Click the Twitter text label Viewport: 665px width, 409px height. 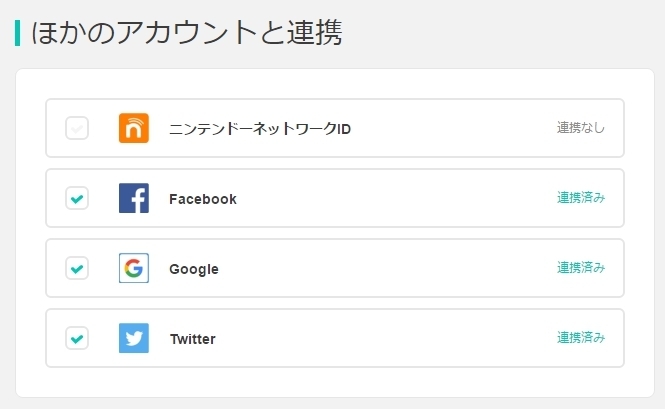pos(193,339)
